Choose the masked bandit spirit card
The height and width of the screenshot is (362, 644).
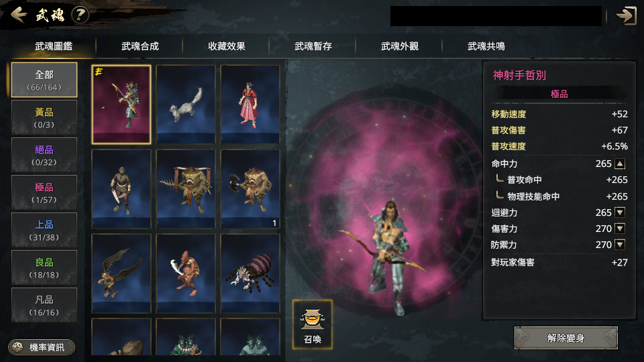pos(121,189)
